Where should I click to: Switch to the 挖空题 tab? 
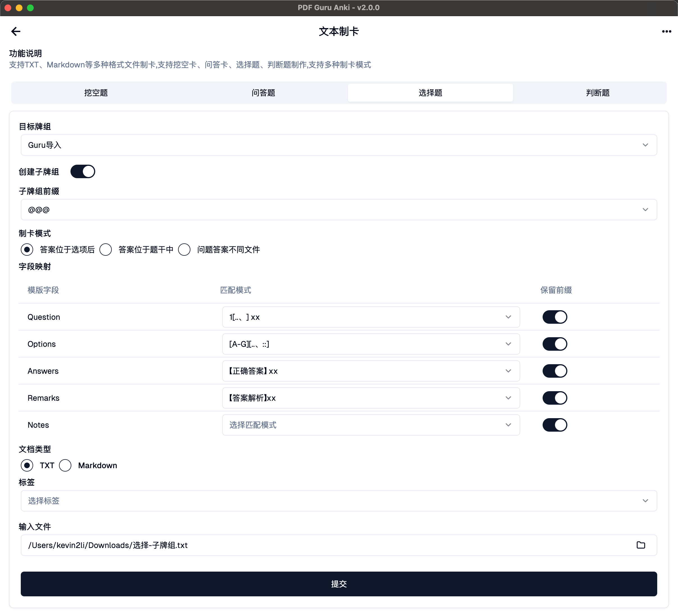click(96, 93)
